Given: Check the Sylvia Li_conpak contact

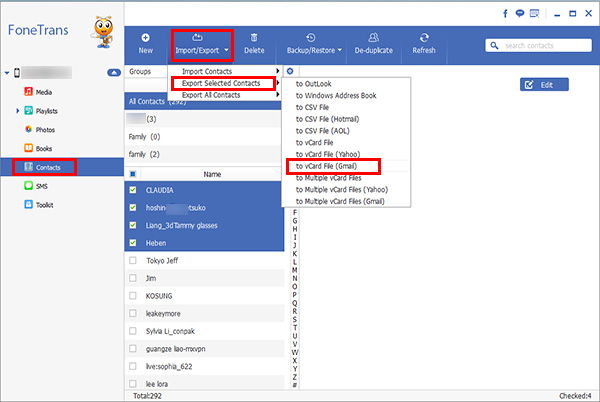Looking at the screenshot, I should point(133,331).
